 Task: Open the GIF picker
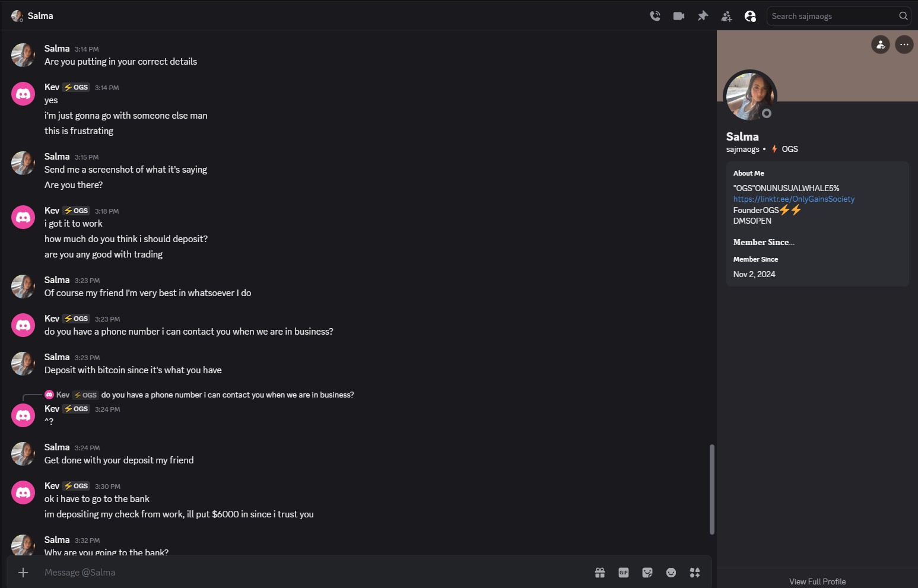[624, 573]
